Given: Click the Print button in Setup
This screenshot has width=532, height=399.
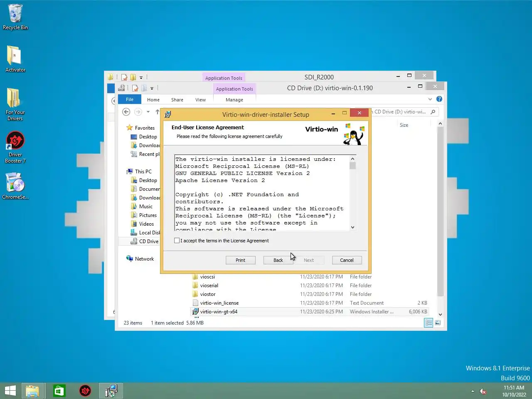Looking at the screenshot, I should pyautogui.click(x=240, y=260).
